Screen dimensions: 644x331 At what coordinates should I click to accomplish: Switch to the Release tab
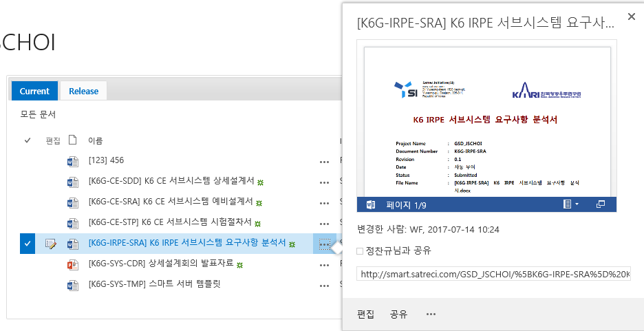83,91
